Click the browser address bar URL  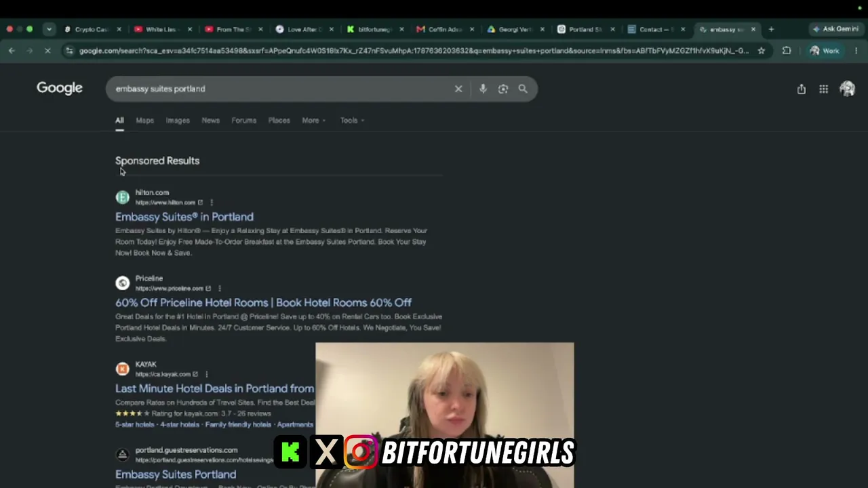tap(414, 51)
